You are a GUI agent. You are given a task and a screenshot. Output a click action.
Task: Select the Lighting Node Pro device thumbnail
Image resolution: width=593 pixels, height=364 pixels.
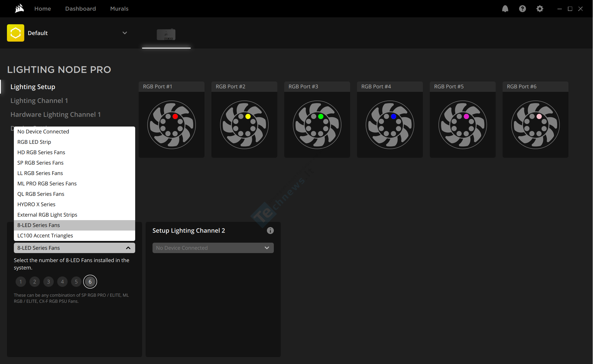point(166,35)
